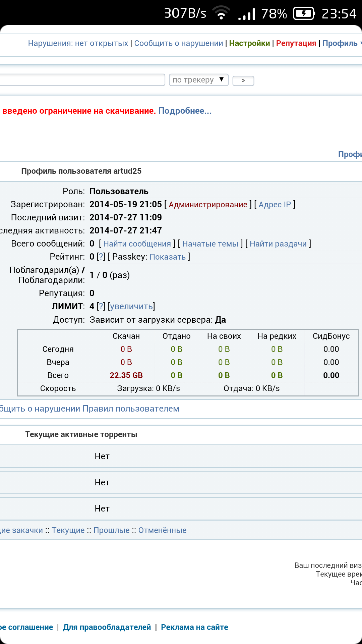Viewport: 362px width, 644px height.
Task: Click 'Сообщить о нарушении' link
Action: (179, 43)
